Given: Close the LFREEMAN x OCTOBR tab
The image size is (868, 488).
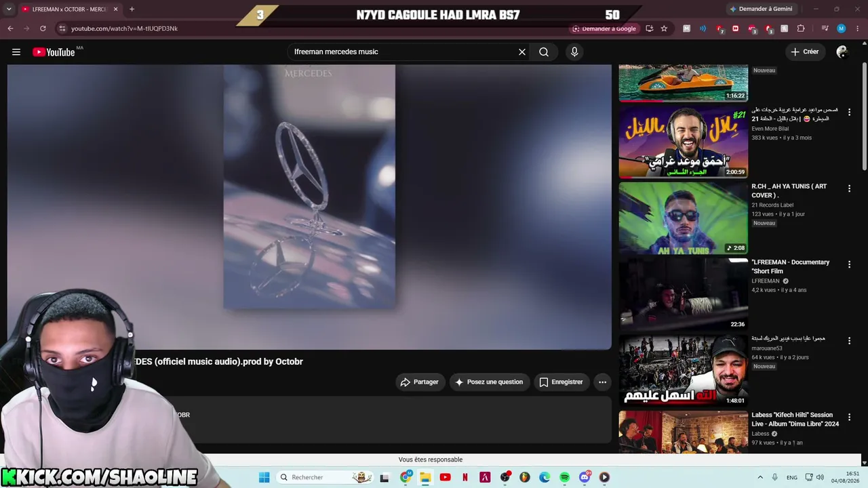Looking at the screenshot, I should (x=115, y=9).
